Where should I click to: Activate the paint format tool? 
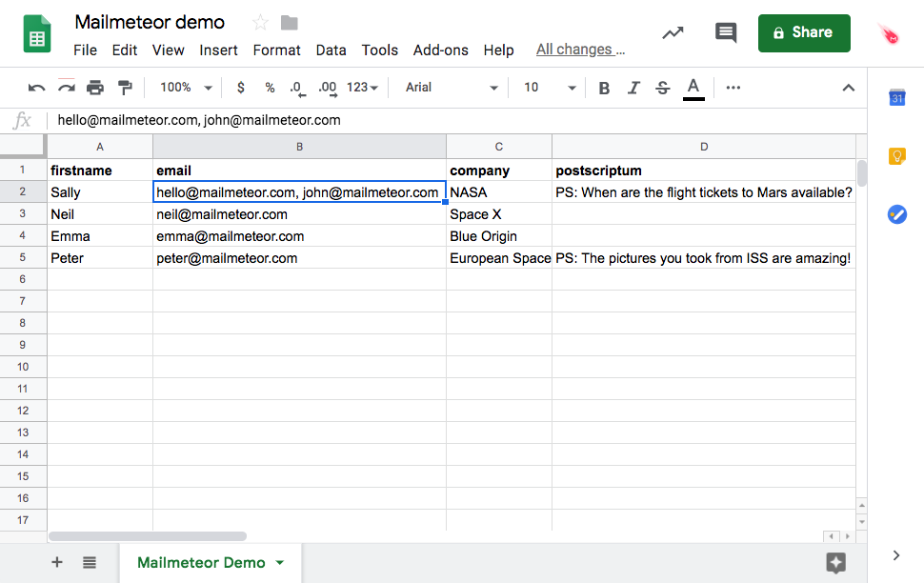pyautogui.click(x=125, y=88)
